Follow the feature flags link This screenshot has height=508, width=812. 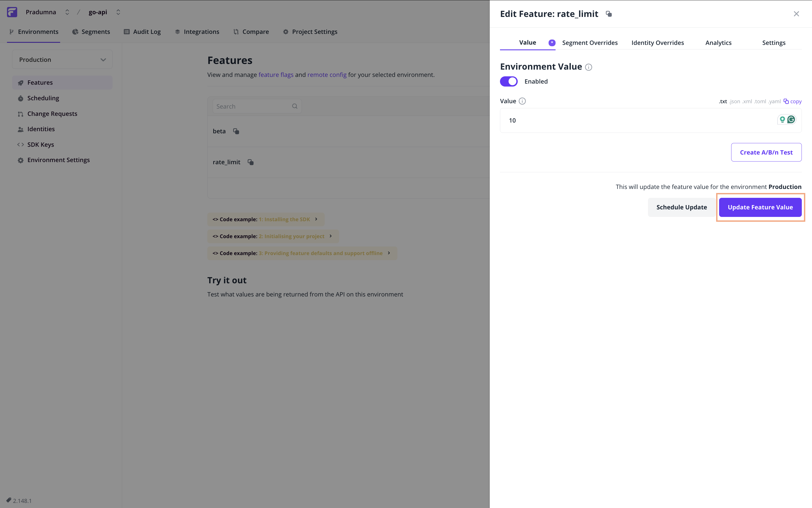[x=276, y=75]
